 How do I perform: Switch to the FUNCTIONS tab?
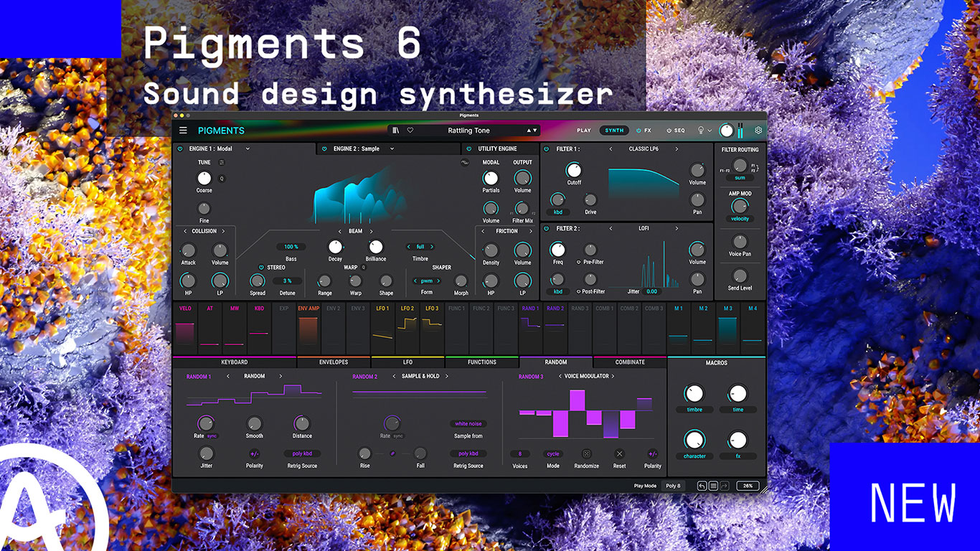482,362
